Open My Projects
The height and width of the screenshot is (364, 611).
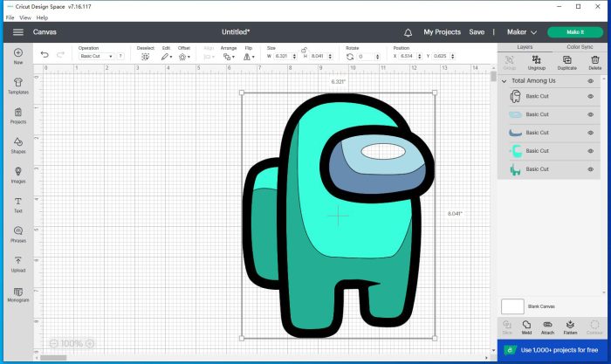(442, 32)
